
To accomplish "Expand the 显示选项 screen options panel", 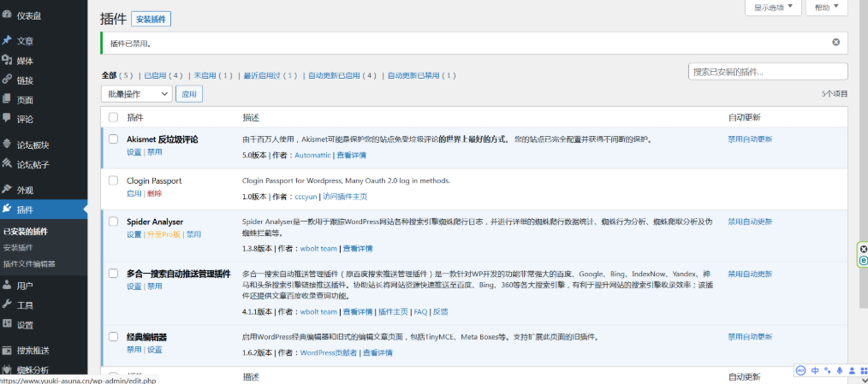I will 773,8.
